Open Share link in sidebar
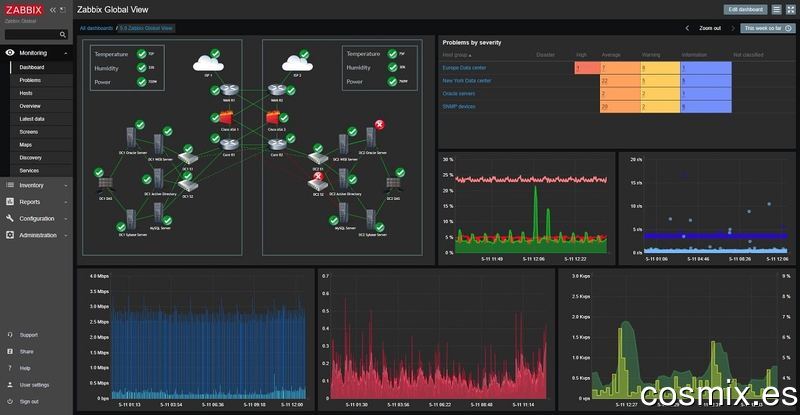 point(27,352)
